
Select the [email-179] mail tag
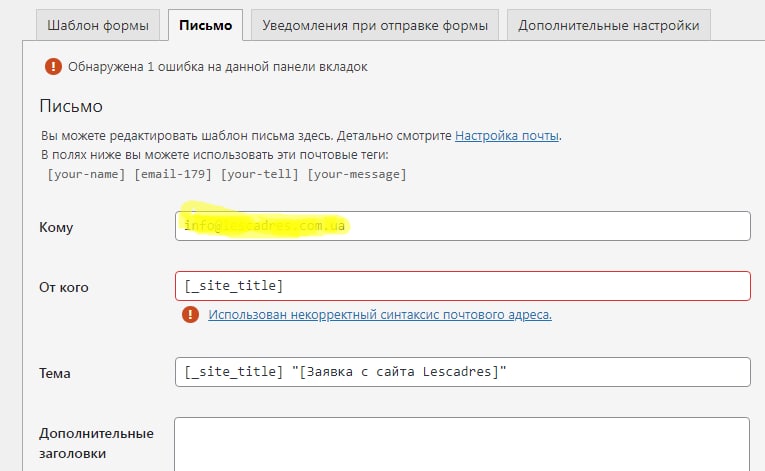pyautogui.click(x=173, y=175)
